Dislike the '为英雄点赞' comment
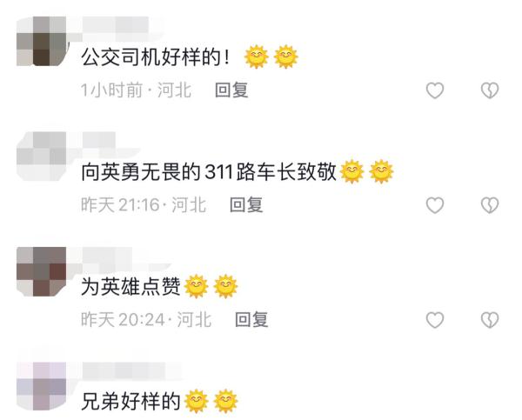 click(490, 320)
